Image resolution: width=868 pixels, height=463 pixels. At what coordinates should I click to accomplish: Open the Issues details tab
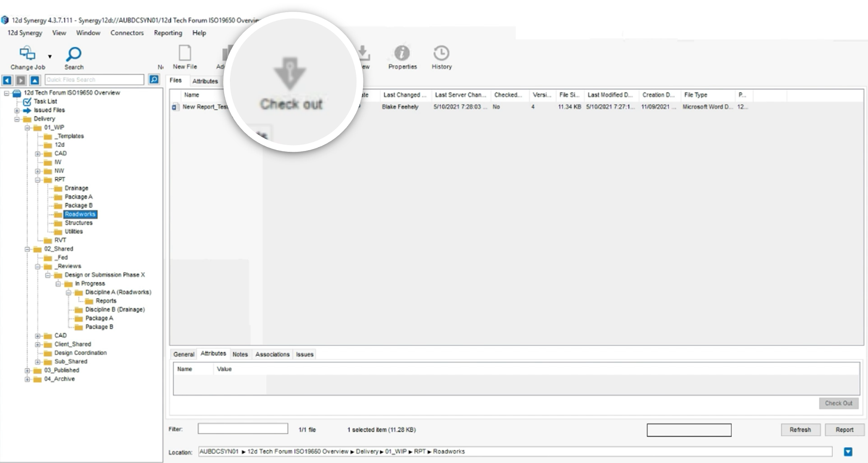305,354
